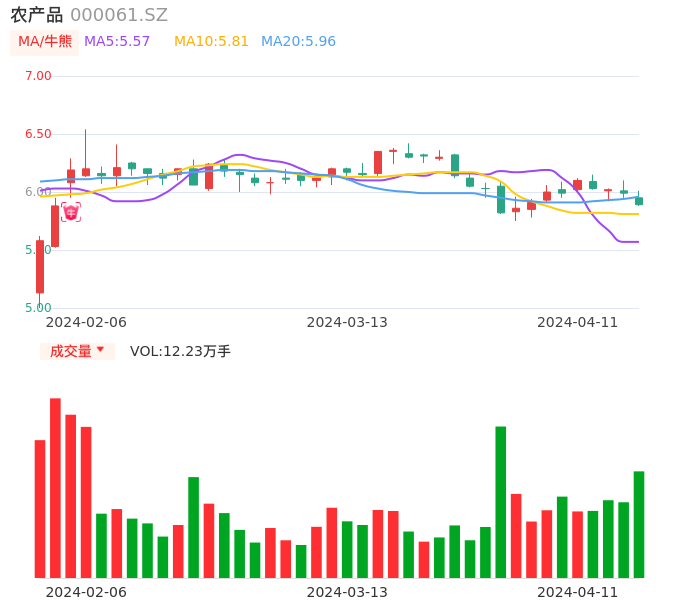Click the first large red candlestick

point(40,266)
